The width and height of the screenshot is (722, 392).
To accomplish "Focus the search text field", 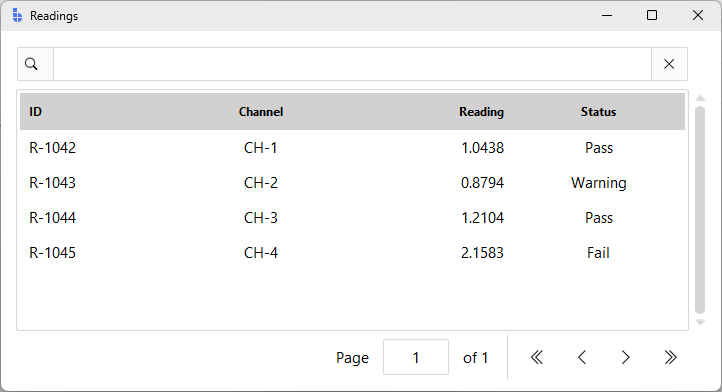I will (x=352, y=64).
